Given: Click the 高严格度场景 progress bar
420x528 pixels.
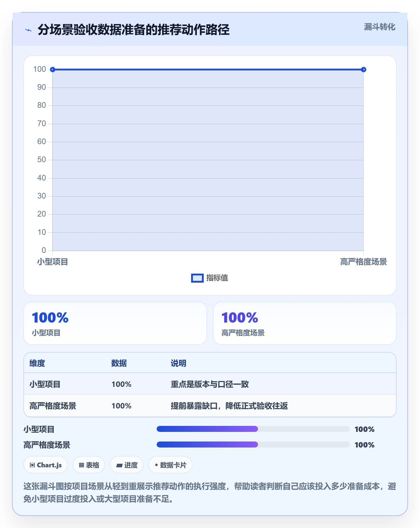Looking at the screenshot, I should pos(253,445).
